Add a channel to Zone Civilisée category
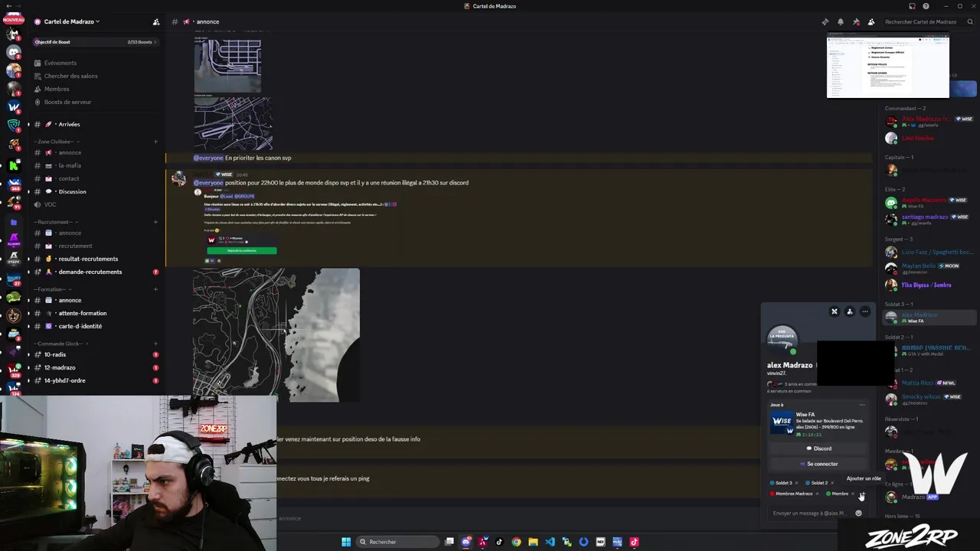 (155, 142)
